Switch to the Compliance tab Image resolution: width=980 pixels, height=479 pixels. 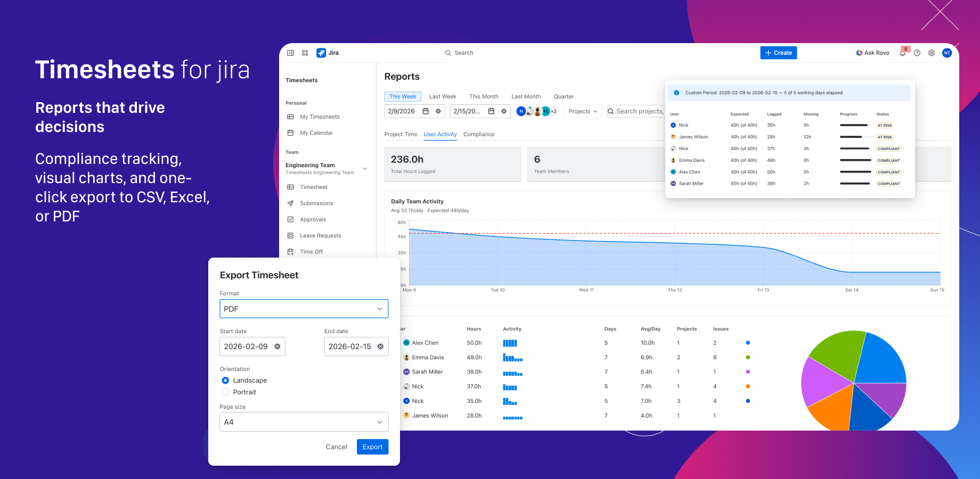click(x=478, y=134)
